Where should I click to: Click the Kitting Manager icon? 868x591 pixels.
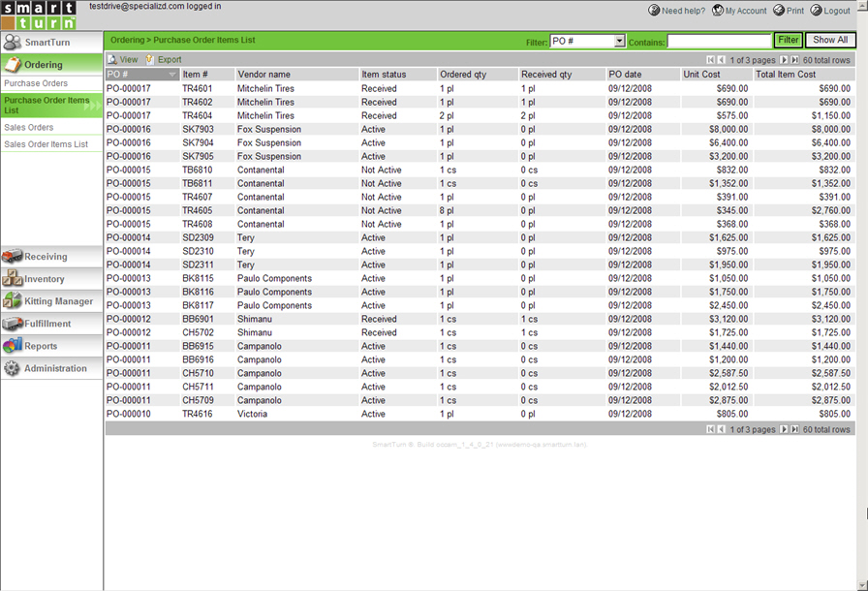click(13, 300)
